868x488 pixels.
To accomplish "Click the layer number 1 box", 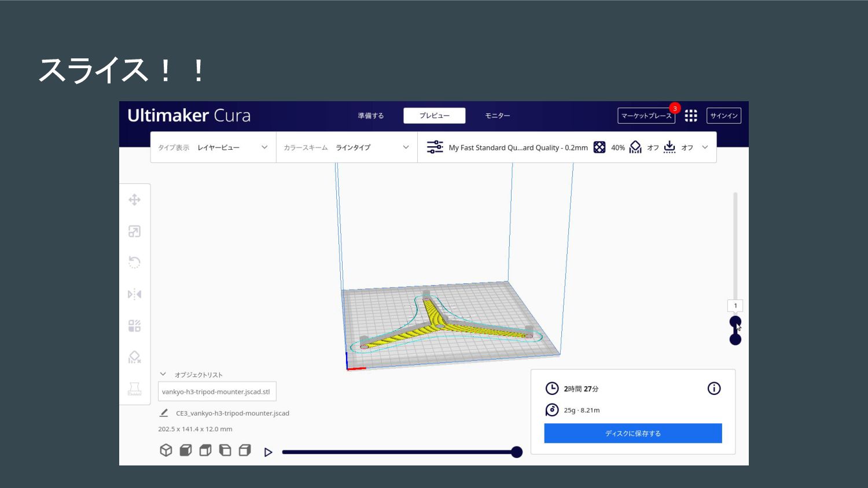I will 735,306.
